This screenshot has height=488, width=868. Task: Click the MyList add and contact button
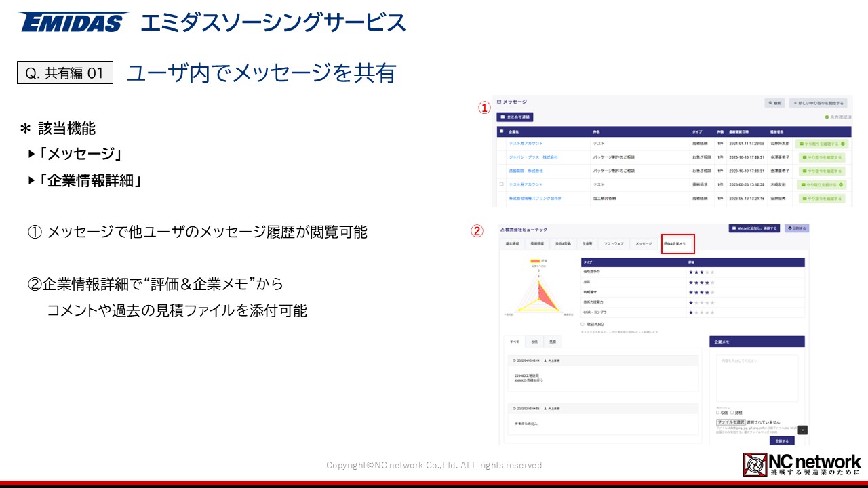pos(754,229)
